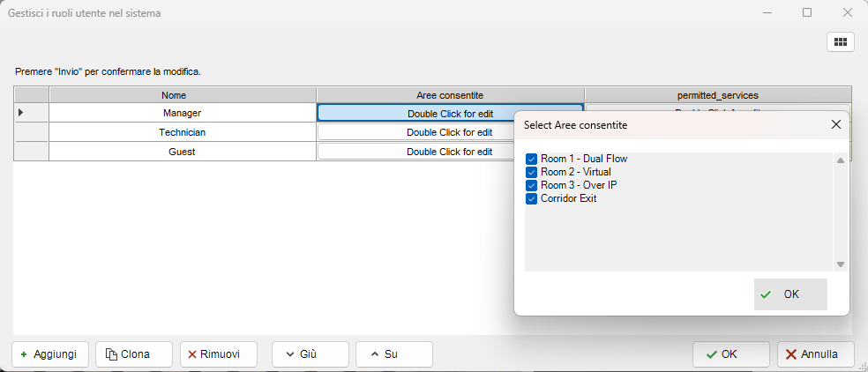Click the Aggiungi add button
868x372 pixels.
(50, 354)
